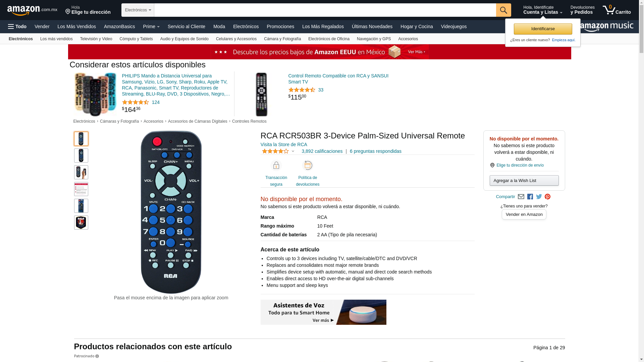Share via the Facebook icon

point(530,197)
